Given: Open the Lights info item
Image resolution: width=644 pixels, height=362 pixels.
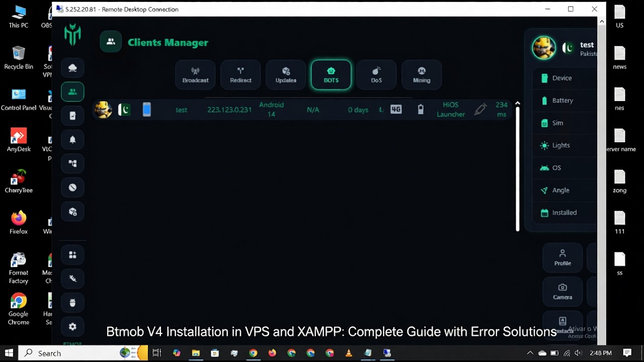Looking at the screenshot, I should [565, 145].
